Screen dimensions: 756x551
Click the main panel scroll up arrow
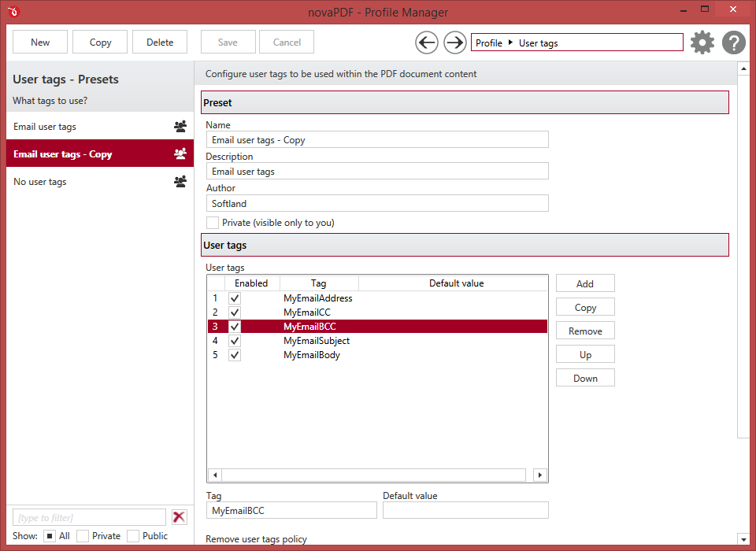[x=743, y=69]
